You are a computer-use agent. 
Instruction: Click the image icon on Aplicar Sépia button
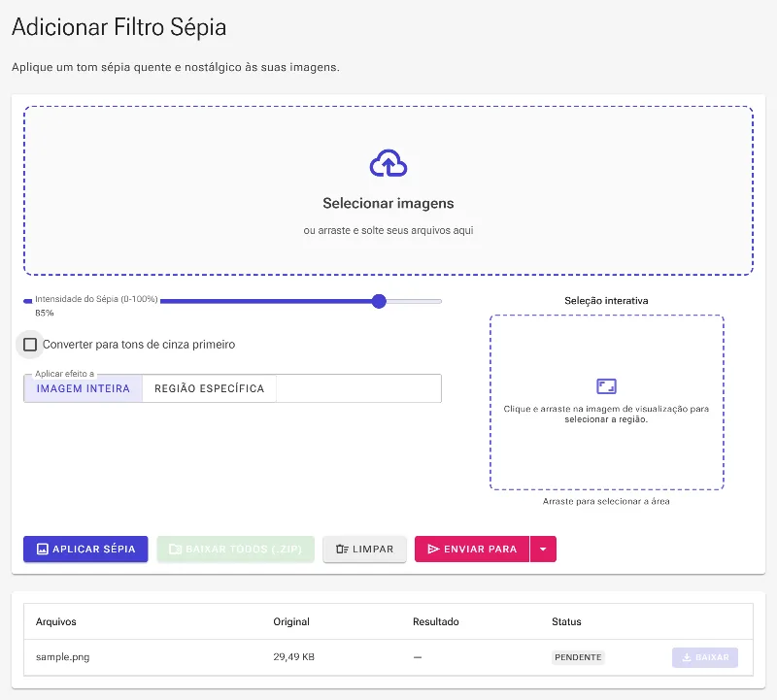43,549
